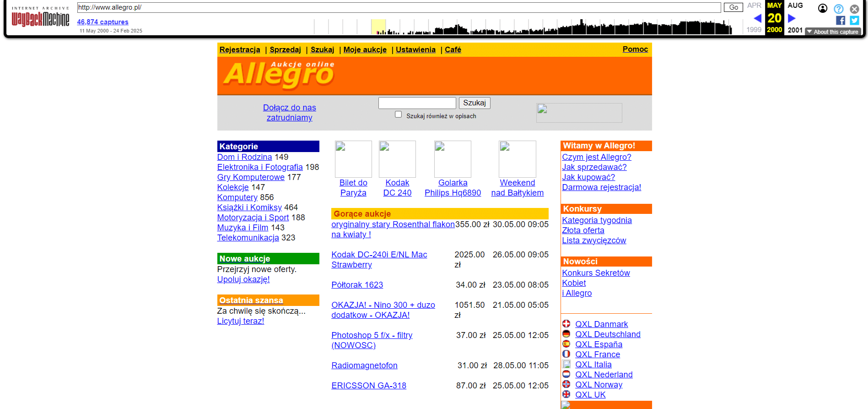Click 'Upoluj okazję!' link
Screen dimensions: 868x409
pyautogui.click(x=243, y=279)
